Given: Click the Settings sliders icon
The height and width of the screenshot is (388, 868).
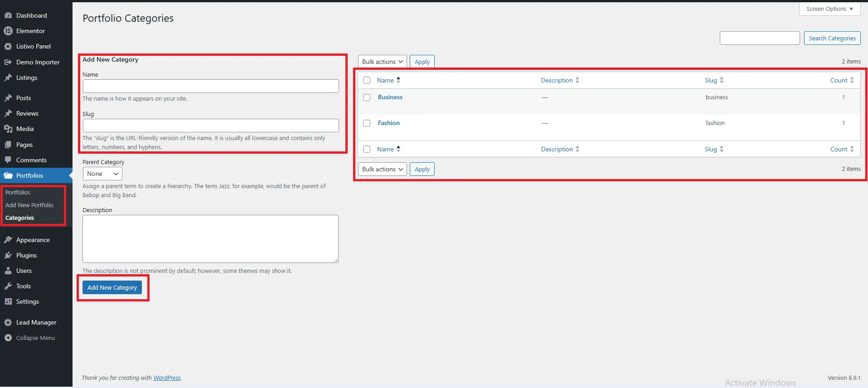Looking at the screenshot, I should pos(8,301).
